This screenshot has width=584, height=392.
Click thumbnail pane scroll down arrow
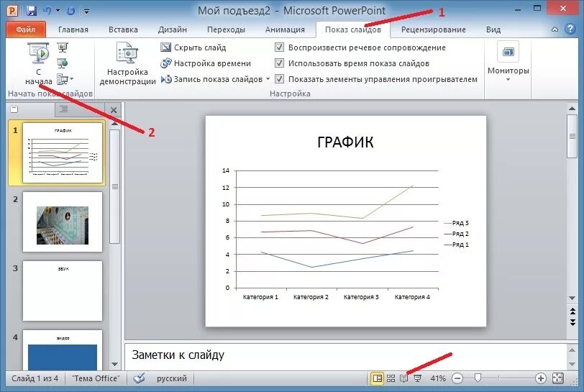click(115, 365)
